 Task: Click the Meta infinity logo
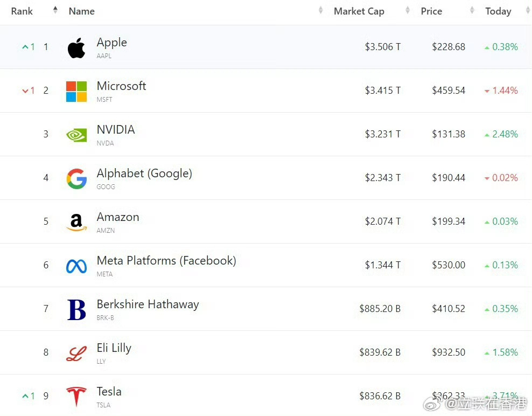pyautogui.click(x=76, y=266)
